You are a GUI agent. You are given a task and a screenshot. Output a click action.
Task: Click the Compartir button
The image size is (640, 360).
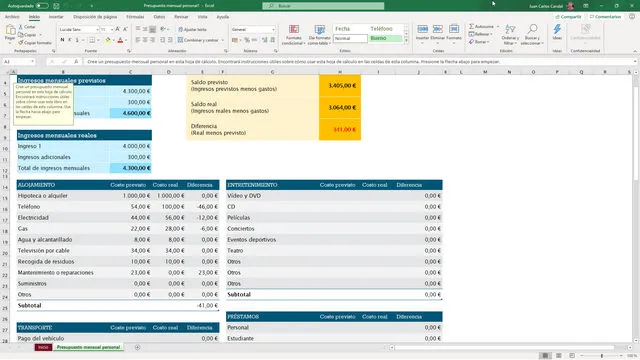tap(568, 17)
